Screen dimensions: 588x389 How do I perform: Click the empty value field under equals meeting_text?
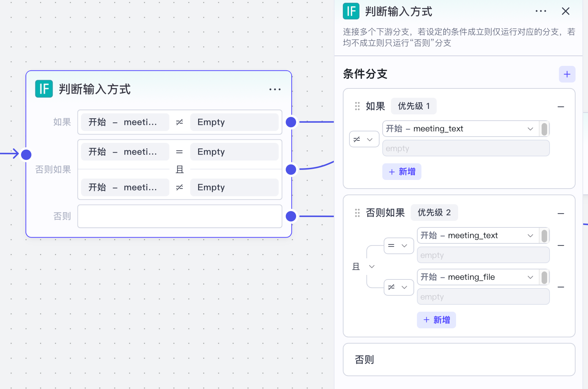coord(483,255)
